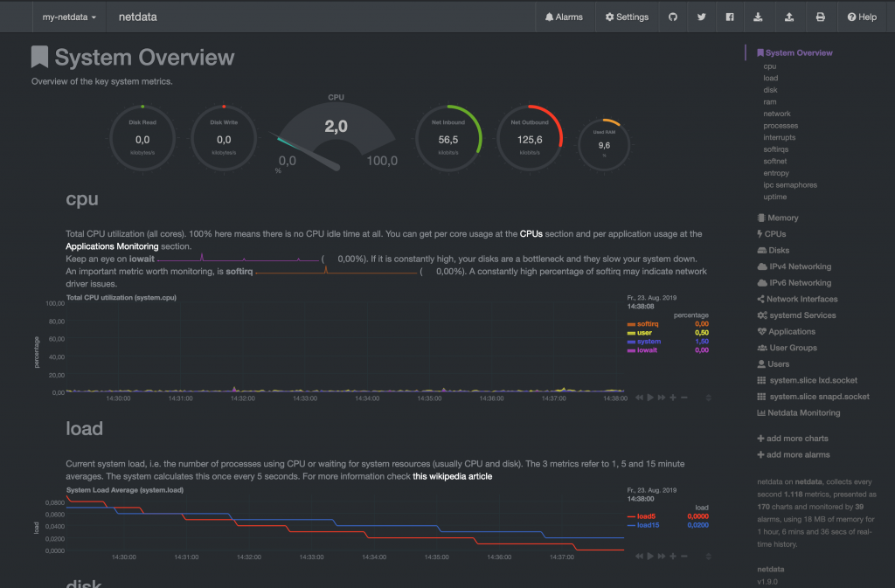Expand the my-netdata dropdown
The width and height of the screenshot is (895, 588).
pos(68,16)
